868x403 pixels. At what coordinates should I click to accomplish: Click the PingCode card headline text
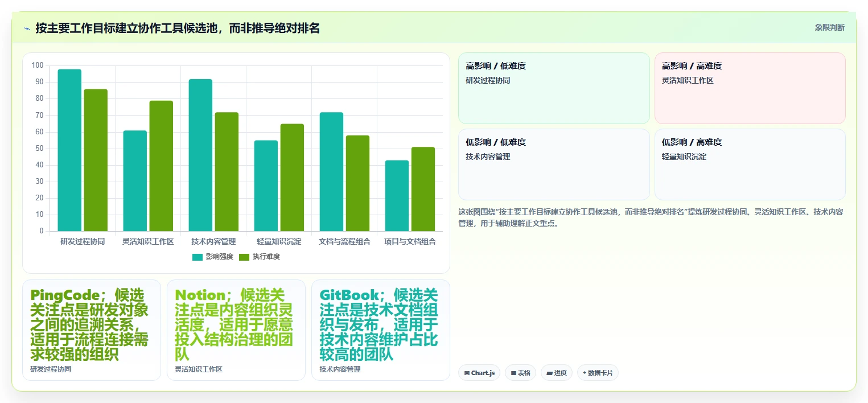91,325
